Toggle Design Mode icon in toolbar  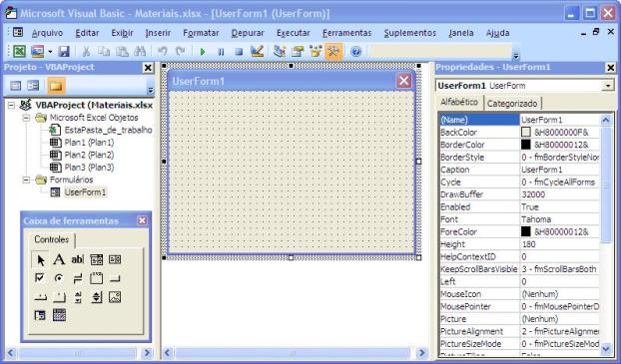point(257,51)
